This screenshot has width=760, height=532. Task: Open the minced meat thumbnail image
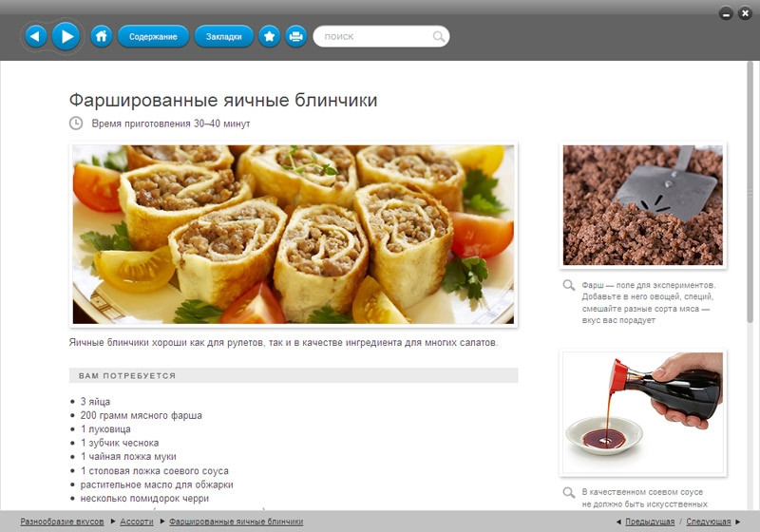643,205
